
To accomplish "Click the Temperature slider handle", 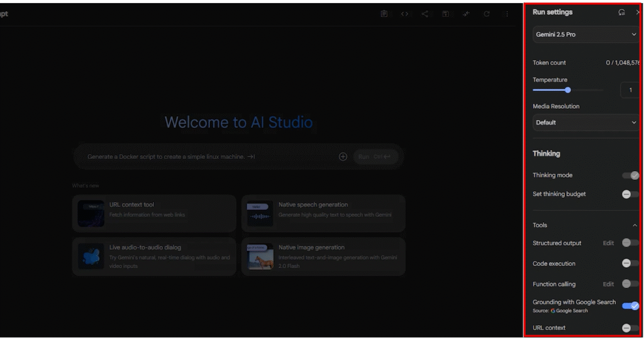I will point(568,90).
